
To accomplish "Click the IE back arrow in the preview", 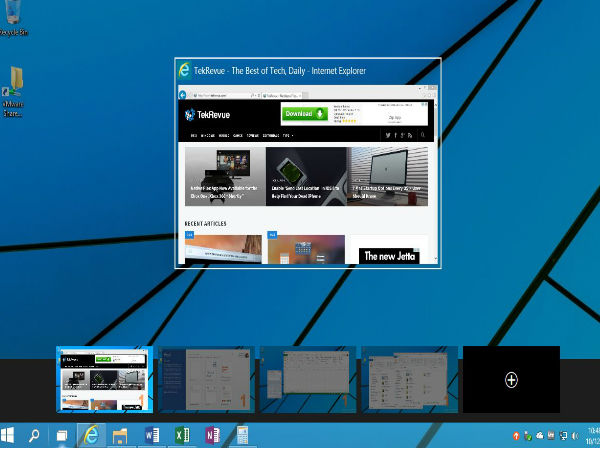I will 183,95.
